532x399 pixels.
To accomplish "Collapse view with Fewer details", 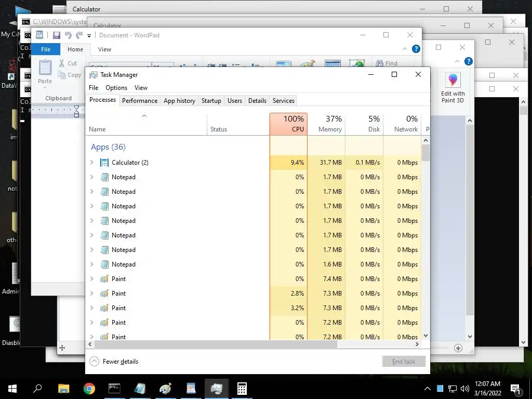I will pyautogui.click(x=114, y=362).
